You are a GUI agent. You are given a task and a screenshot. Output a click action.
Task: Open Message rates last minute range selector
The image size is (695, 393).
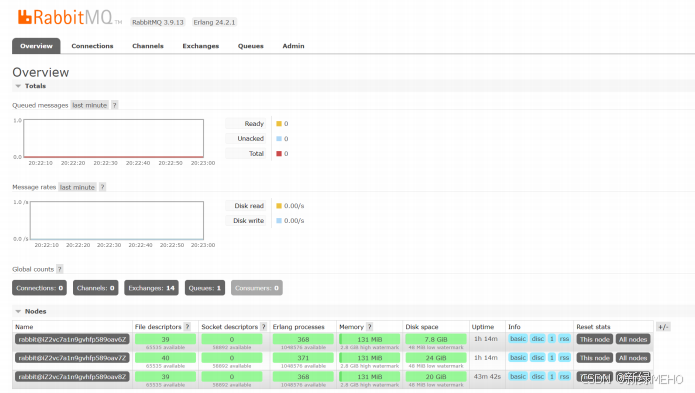point(77,187)
